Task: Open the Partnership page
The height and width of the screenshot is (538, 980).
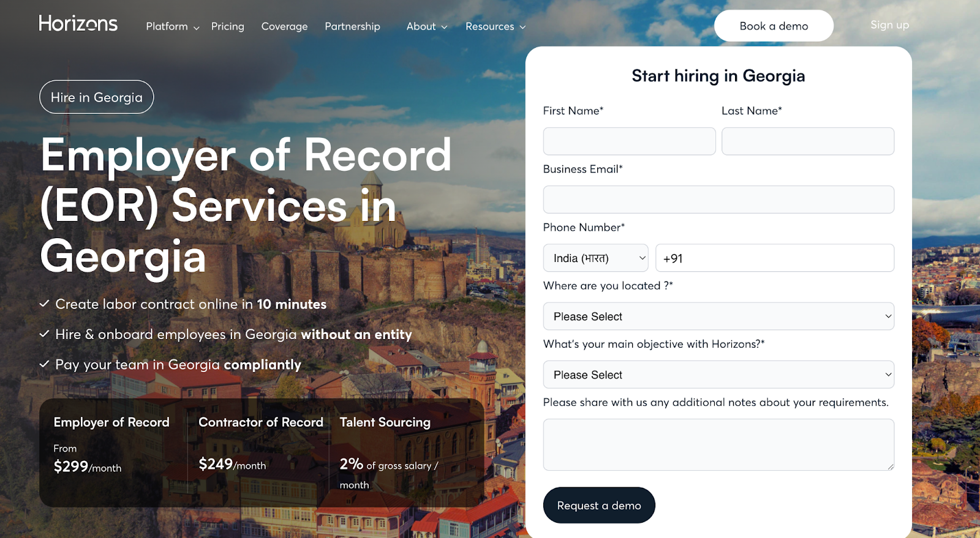Action: coord(352,26)
